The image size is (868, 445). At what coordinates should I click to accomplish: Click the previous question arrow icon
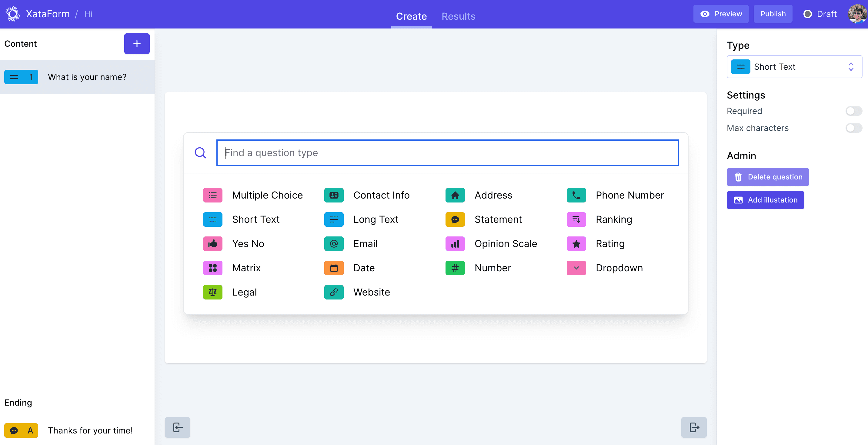coord(178,427)
